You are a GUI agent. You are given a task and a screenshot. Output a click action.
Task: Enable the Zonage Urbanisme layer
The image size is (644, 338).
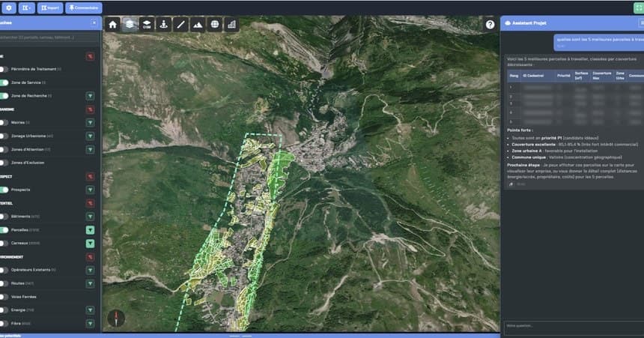[4, 136]
